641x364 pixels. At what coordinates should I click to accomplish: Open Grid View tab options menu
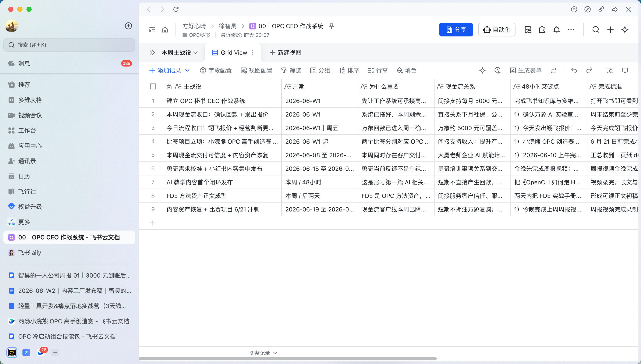point(253,53)
